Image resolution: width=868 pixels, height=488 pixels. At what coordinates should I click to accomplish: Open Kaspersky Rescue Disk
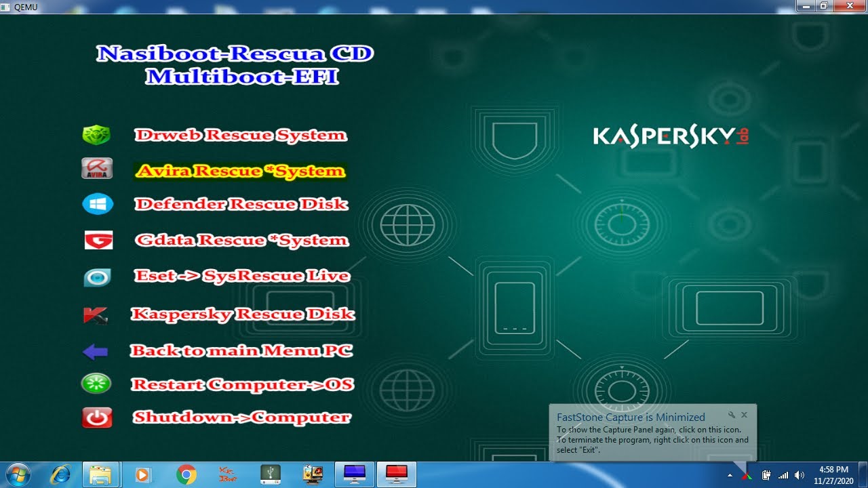click(243, 314)
